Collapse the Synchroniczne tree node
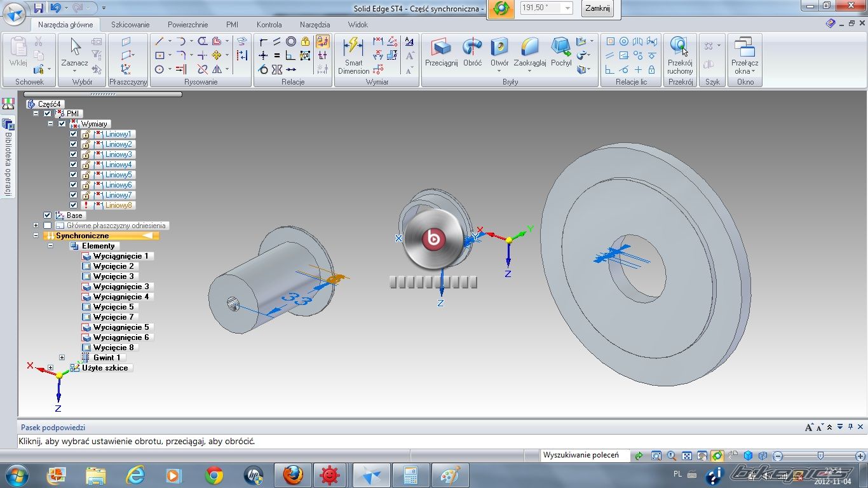868x488 pixels. coord(36,236)
